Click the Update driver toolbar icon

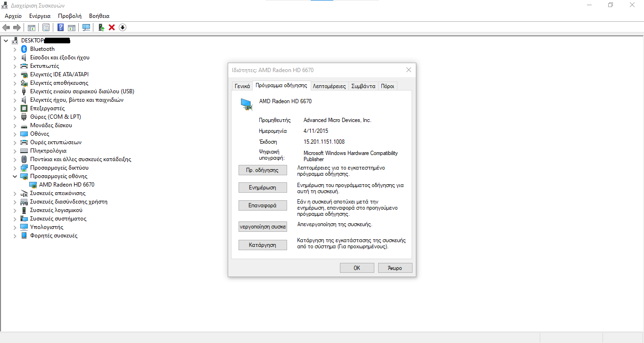click(101, 27)
